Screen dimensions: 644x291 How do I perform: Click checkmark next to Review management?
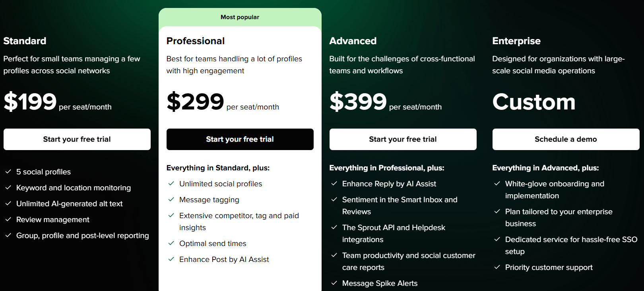pos(8,219)
